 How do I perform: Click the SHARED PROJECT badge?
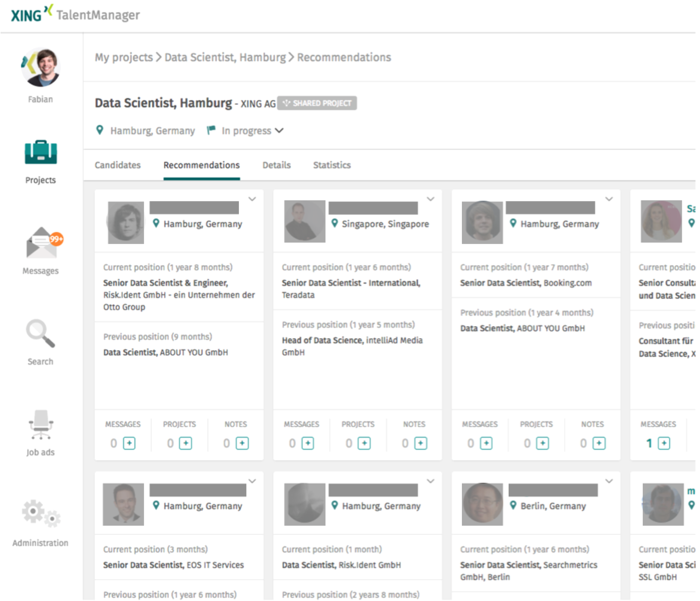(317, 103)
